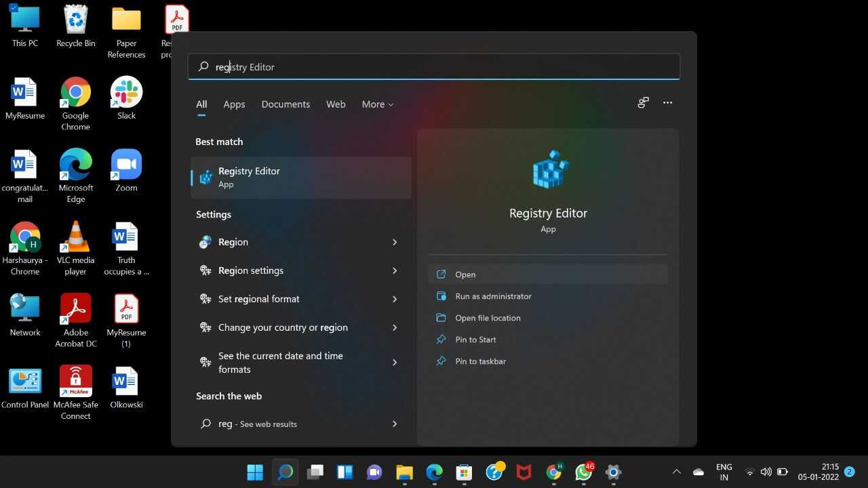Choose Open file location

pos(548,318)
